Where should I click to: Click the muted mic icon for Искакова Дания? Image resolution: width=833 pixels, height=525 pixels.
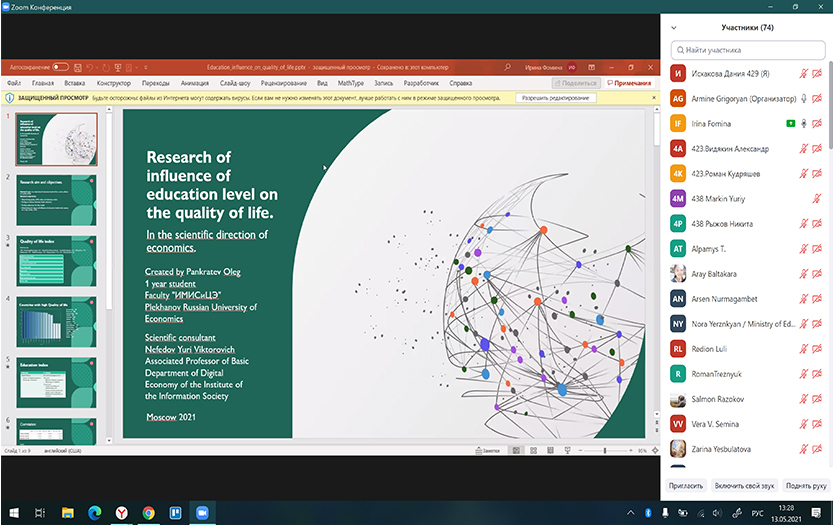click(x=804, y=73)
